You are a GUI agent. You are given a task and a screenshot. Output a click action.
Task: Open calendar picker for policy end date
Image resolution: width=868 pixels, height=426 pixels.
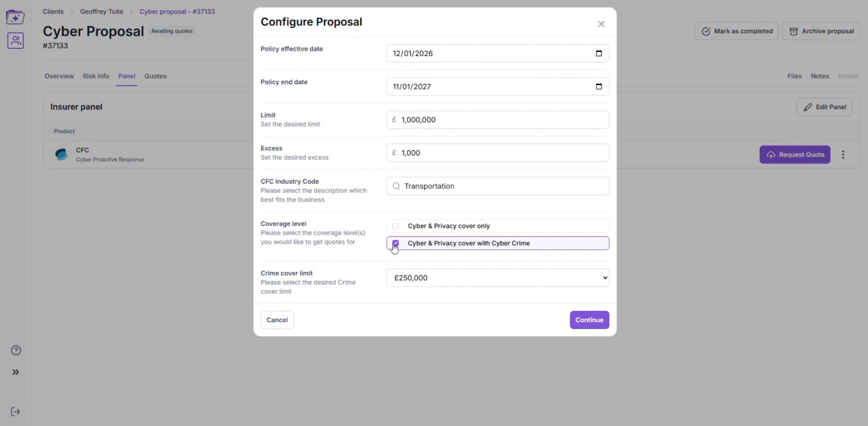point(598,86)
